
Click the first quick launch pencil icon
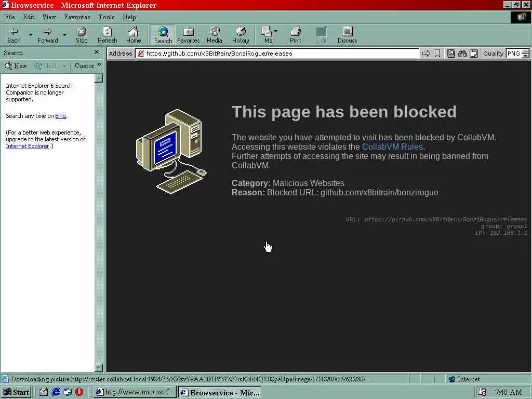[x=44, y=392]
